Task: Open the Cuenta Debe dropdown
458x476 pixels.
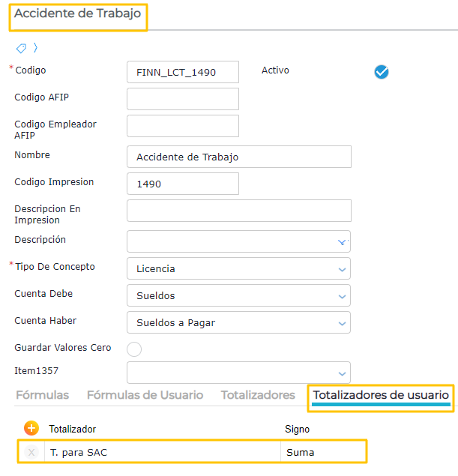Action: [342, 295]
